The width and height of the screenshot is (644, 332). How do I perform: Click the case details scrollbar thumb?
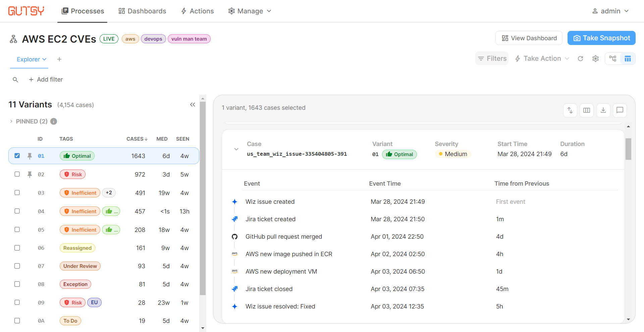[x=628, y=149]
